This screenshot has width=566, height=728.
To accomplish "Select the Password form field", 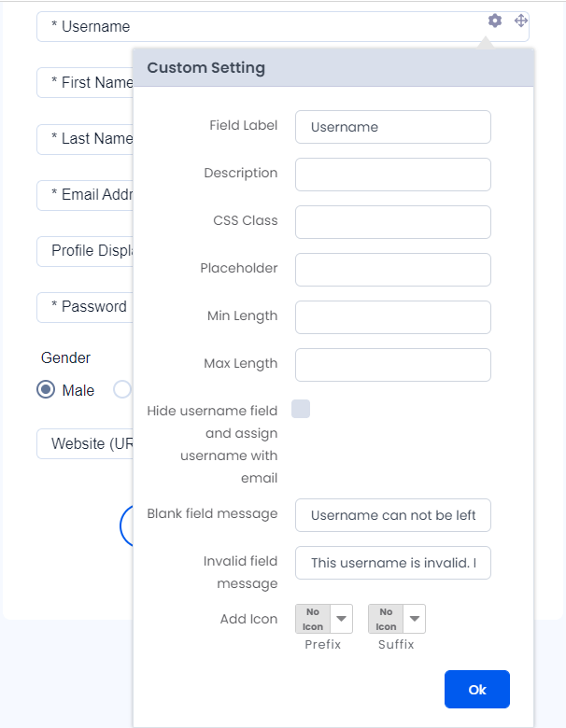I will click(85, 307).
